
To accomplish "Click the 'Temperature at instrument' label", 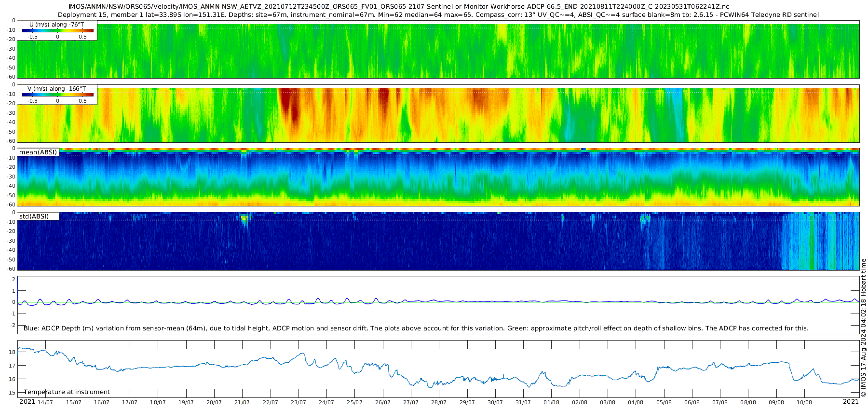I will [67, 392].
